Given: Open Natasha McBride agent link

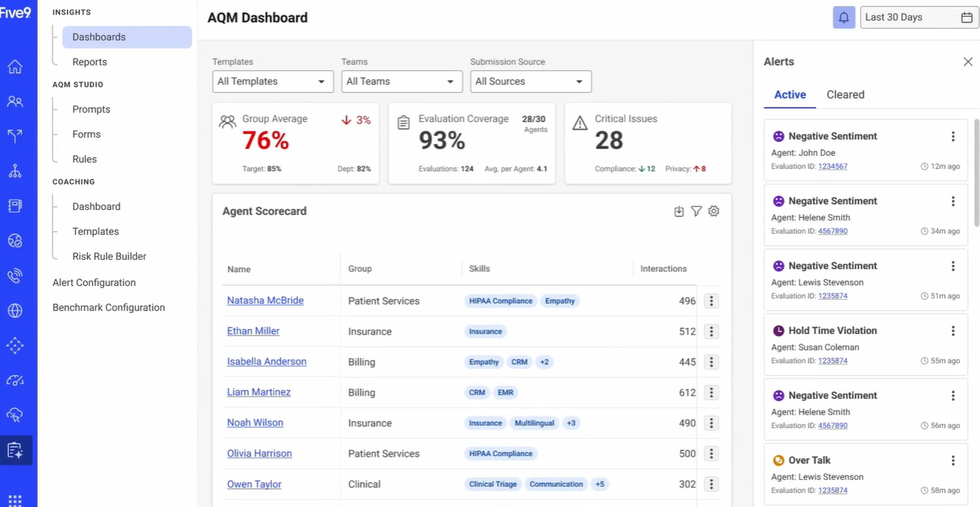Looking at the screenshot, I should (x=265, y=301).
